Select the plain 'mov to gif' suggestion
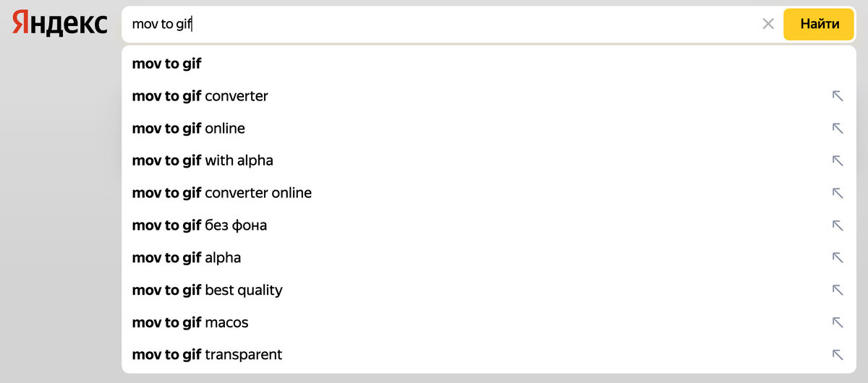 click(x=167, y=64)
